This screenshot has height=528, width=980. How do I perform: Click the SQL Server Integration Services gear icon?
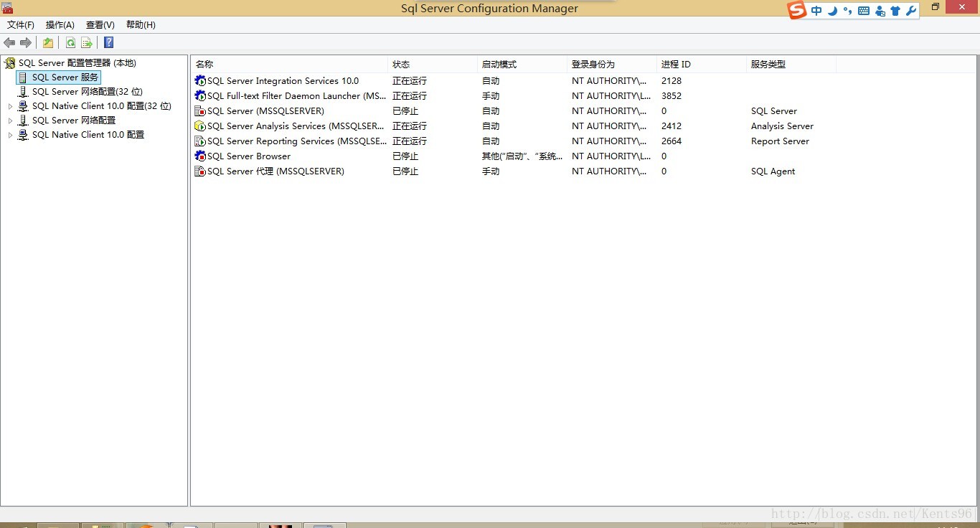(x=200, y=81)
